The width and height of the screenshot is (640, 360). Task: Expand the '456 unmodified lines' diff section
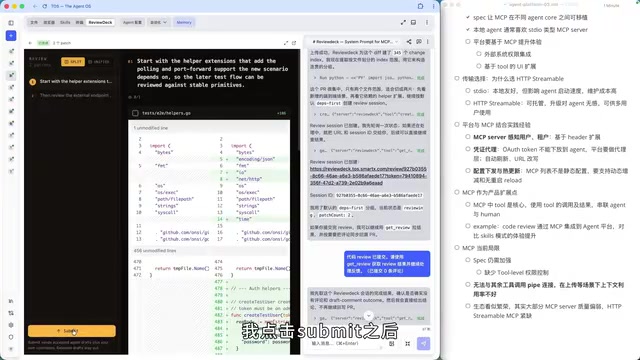pyautogui.click(x=209, y=251)
